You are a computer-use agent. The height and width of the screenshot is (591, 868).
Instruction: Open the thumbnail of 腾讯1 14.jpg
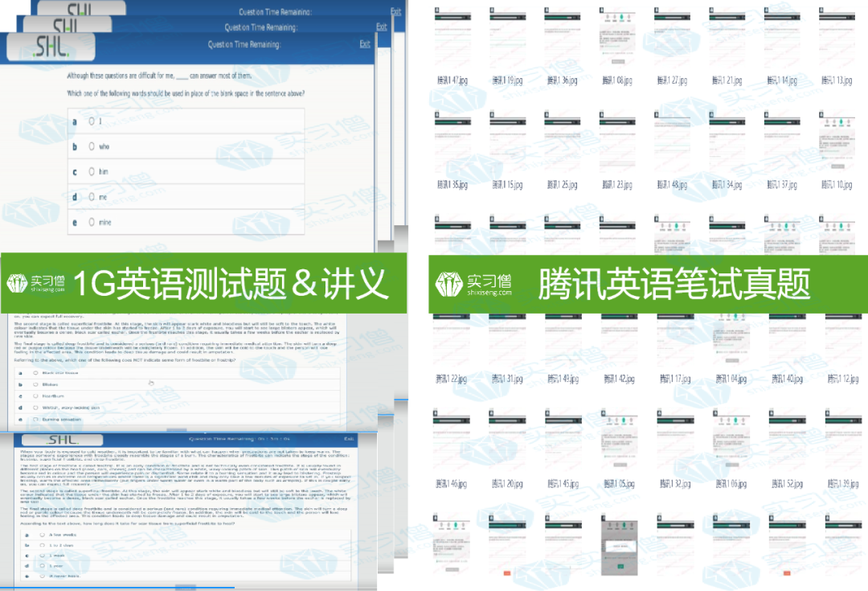782,39
